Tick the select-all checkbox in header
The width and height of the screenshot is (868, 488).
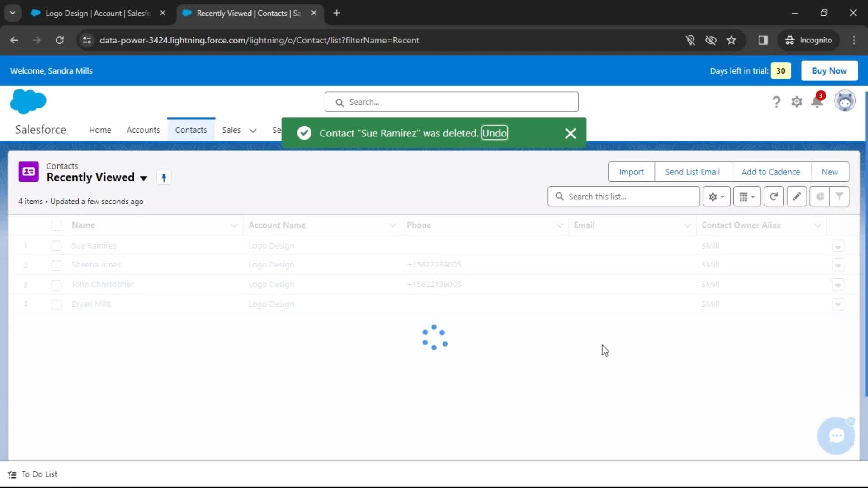[x=57, y=225]
